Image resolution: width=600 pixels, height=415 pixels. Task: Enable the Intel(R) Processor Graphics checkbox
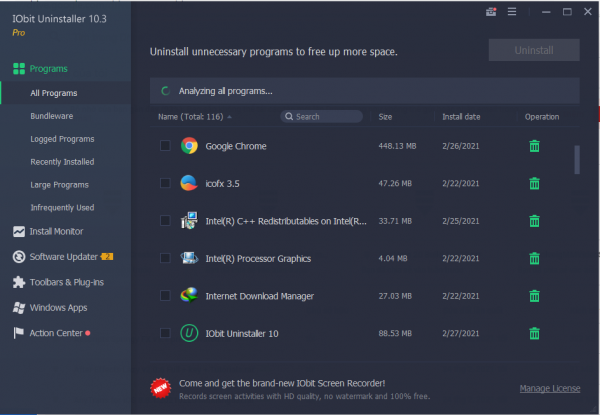point(165,258)
